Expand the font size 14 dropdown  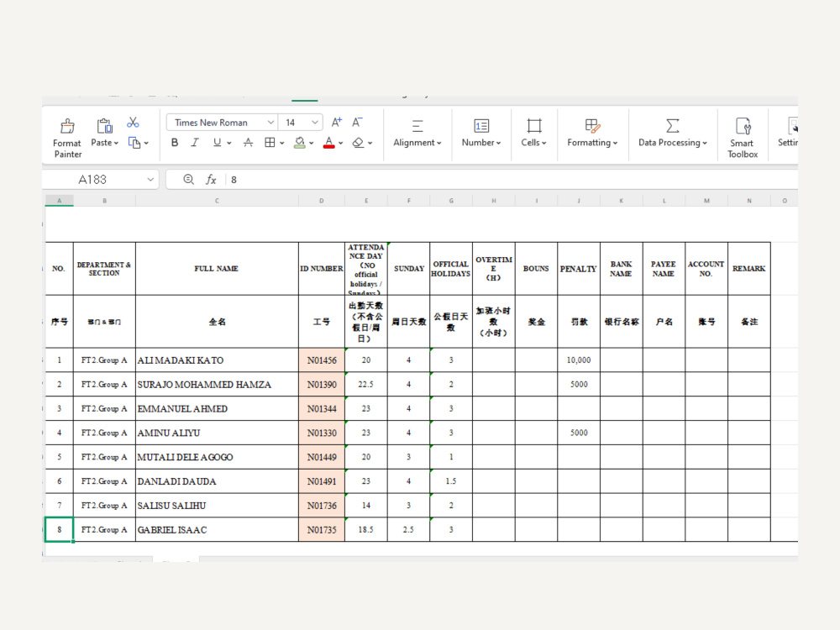point(315,123)
